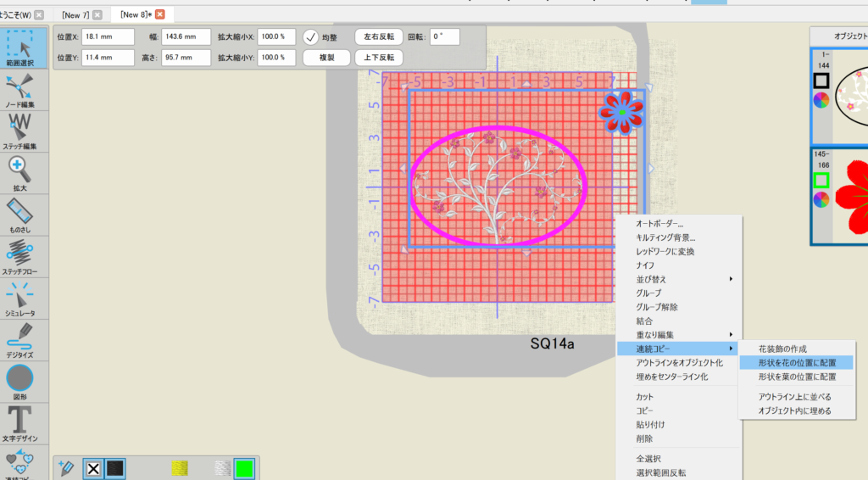
Task: Choose 形状を花の位置に配置 from submenu
Action: click(x=797, y=362)
